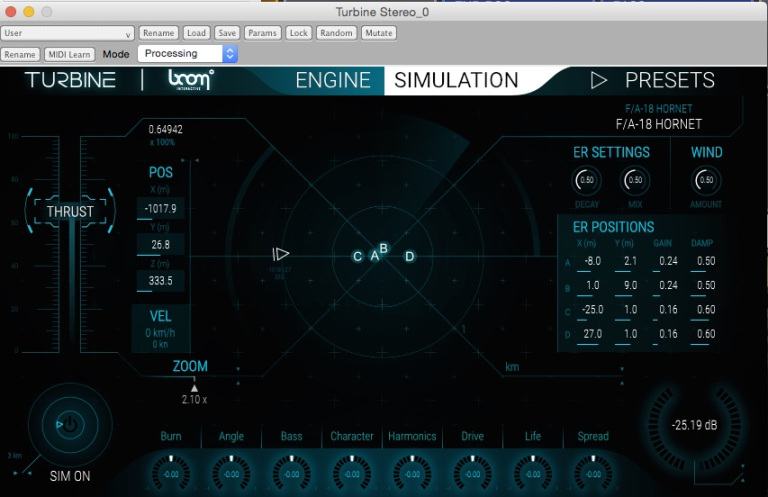The image size is (768, 497).
Task: Open the User preset dropdown
Action: [x=68, y=33]
